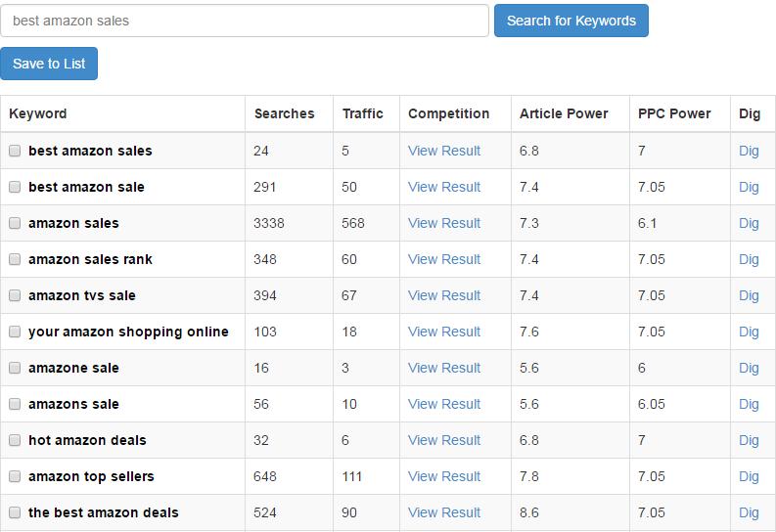Open View Result for 'hot amazon deals'

pos(444,440)
